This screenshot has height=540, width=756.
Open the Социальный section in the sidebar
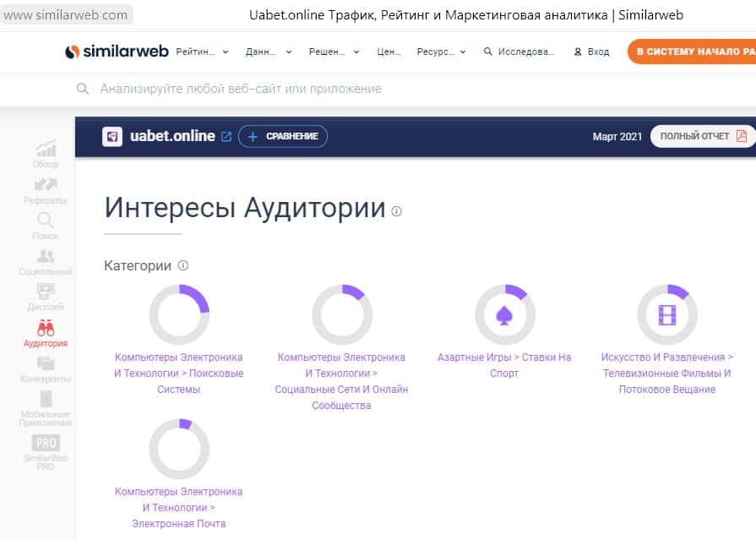pyautogui.click(x=46, y=262)
